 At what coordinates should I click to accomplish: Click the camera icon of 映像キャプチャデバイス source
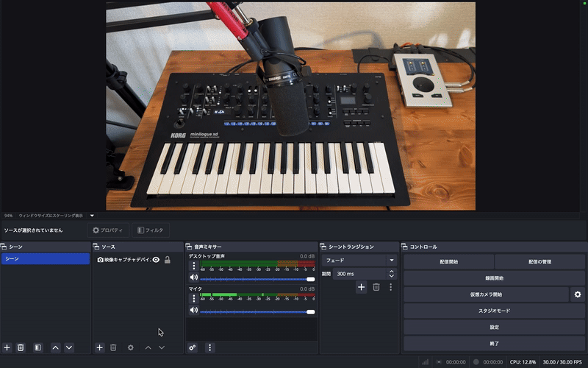100,260
